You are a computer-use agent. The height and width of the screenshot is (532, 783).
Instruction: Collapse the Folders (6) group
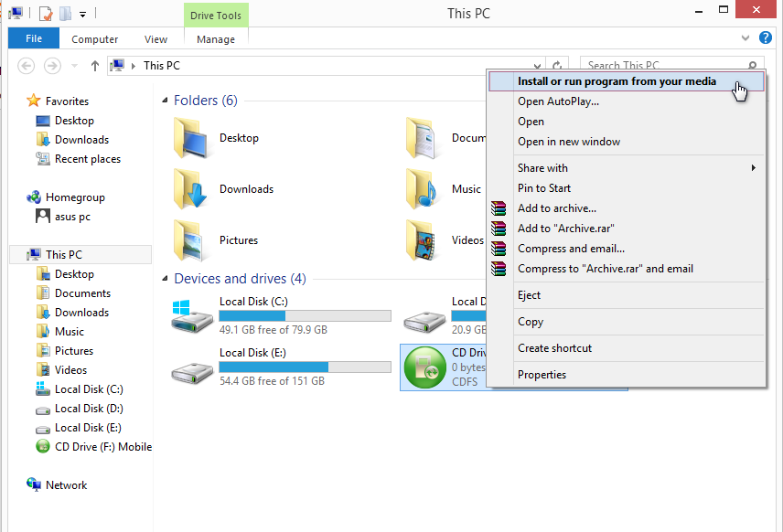165,101
